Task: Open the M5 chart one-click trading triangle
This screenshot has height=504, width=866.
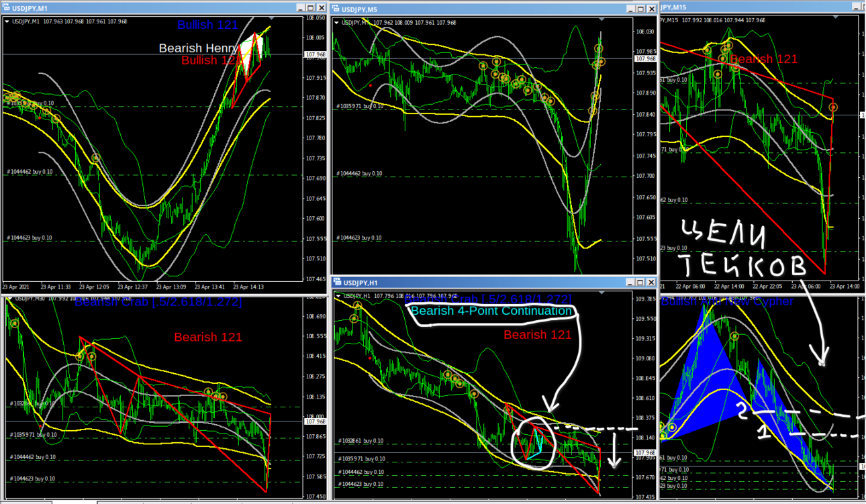Action: coord(336,22)
